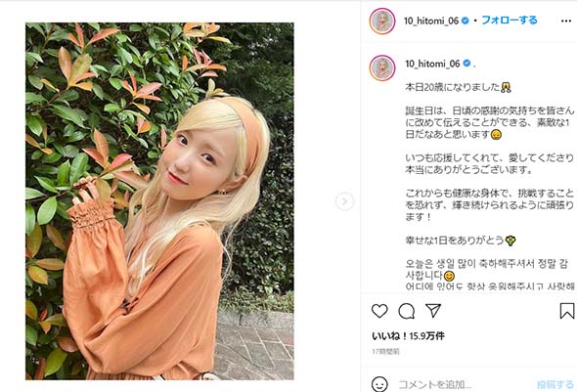Open the three-dots more options menu
Screen dimensions: 577x392
[566, 21]
